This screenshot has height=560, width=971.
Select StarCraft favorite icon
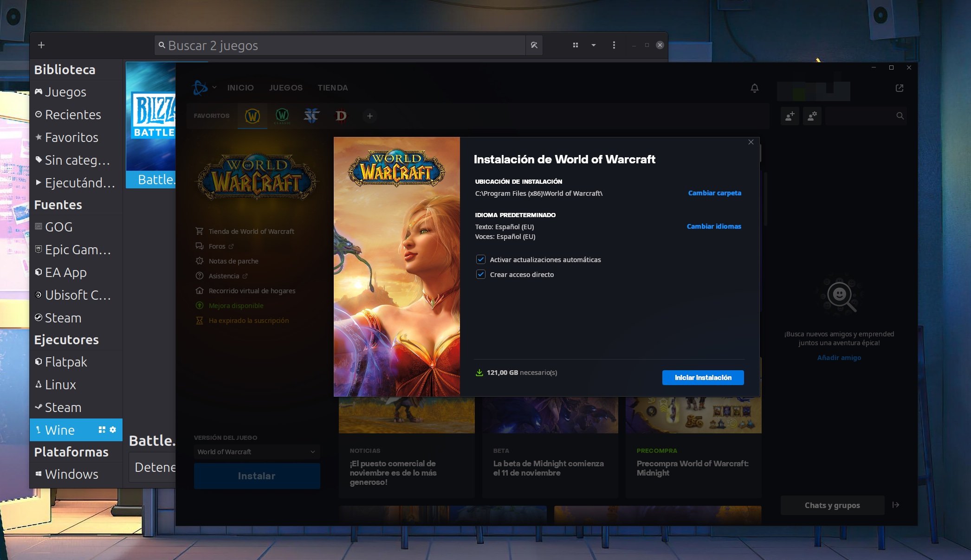311,116
